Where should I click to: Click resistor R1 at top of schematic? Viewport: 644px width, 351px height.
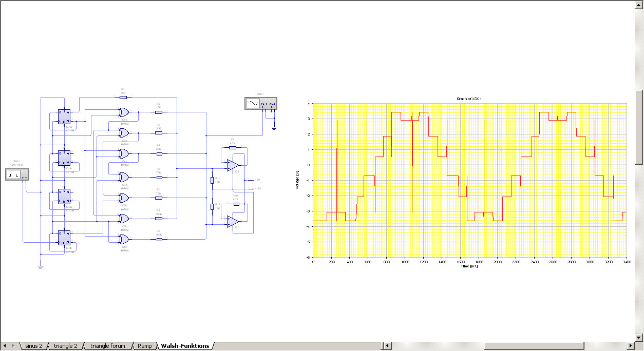(x=123, y=96)
